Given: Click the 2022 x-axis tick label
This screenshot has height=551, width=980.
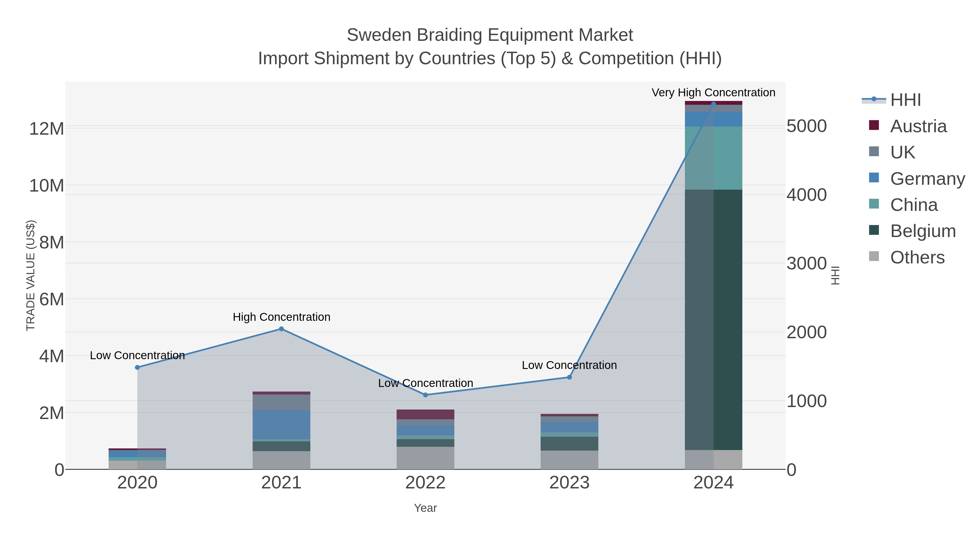Looking at the screenshot, I should [425, 483].
